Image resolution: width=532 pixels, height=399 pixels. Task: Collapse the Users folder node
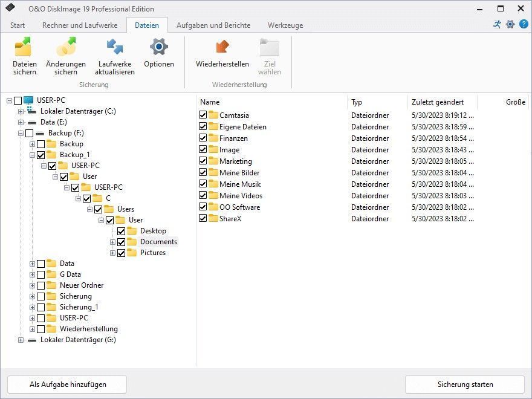[x=89, y=209]
